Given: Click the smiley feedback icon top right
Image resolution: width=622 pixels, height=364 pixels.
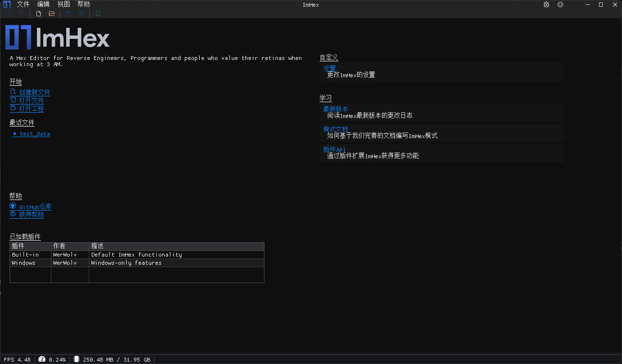Looking at the screenshot, I should pyautogui.click(x=560, y=4).
